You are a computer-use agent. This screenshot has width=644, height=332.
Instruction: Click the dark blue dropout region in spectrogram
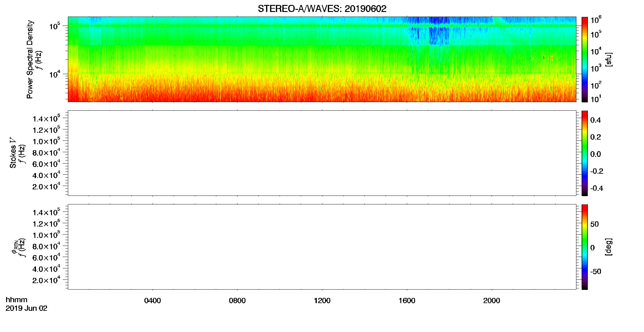[x=438, y=35]
